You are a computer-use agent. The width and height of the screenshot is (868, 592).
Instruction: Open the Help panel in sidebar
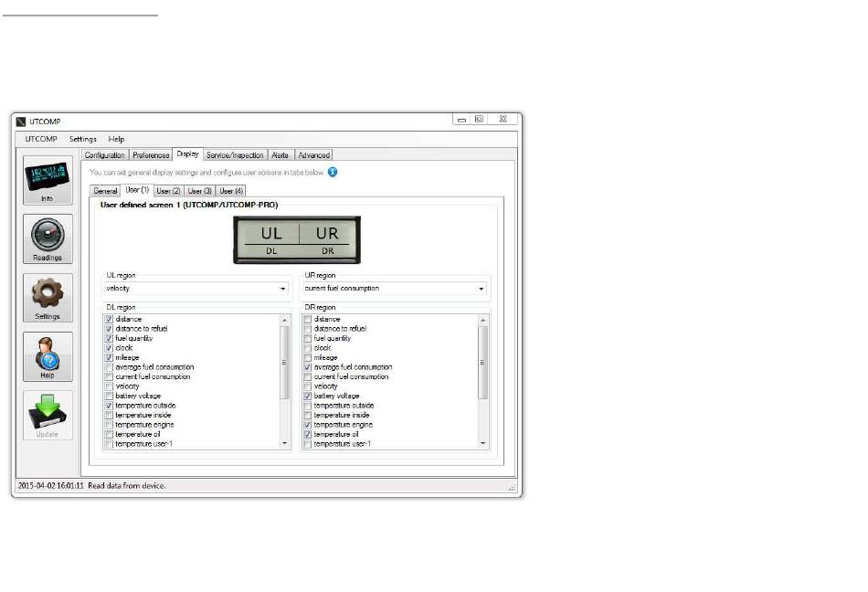[x=48, y=357]
